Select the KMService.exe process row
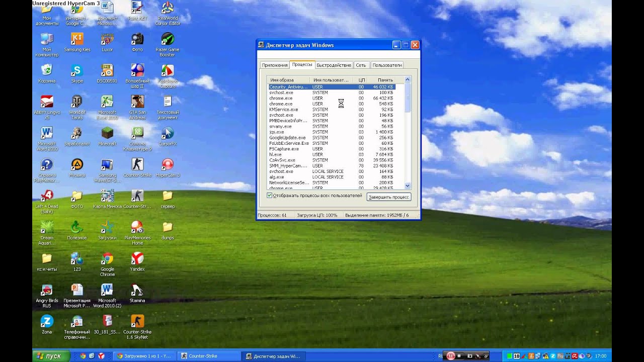 pos(332,110)
